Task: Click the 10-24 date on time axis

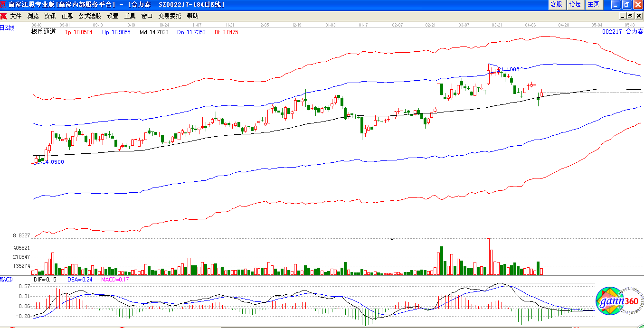Action: tap(164, 25)
